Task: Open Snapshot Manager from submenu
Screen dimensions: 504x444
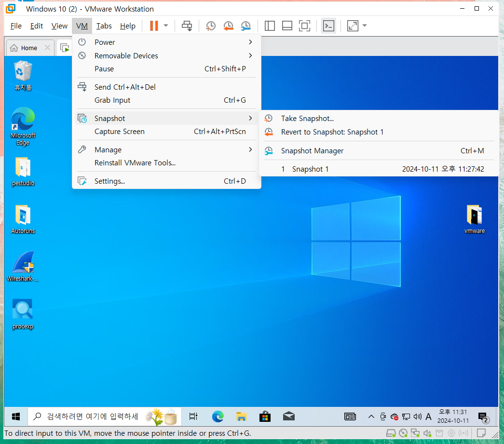Action: pyautogui.click(x=379, y=151)
